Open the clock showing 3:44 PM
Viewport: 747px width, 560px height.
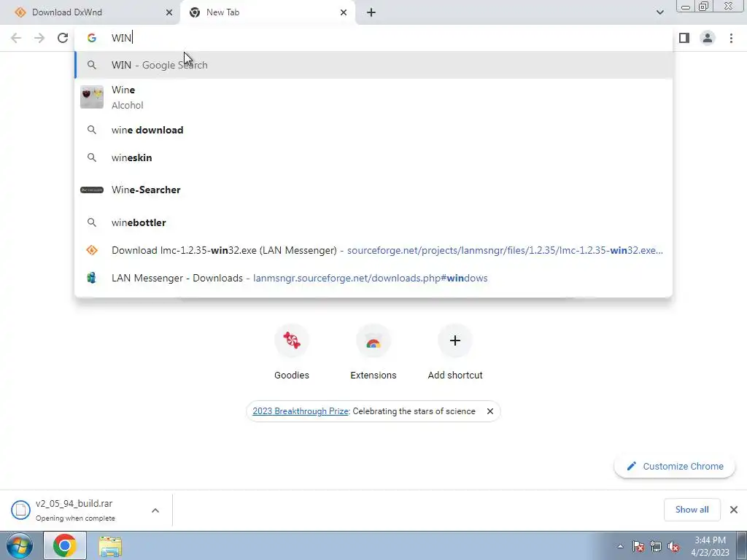pyautogui.click(x=710, y=546)
